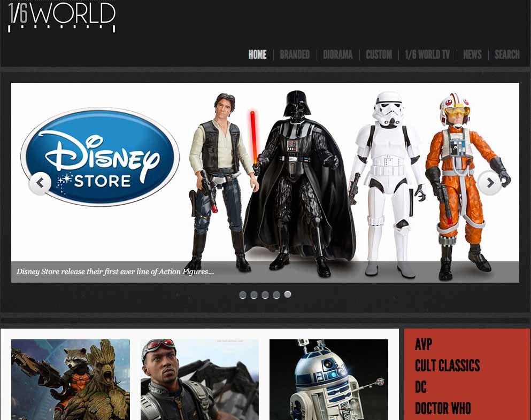Viewport: 531px width, 420px height.
Task: Select the fourth slider pagination dot
Action: pos(276,295)
